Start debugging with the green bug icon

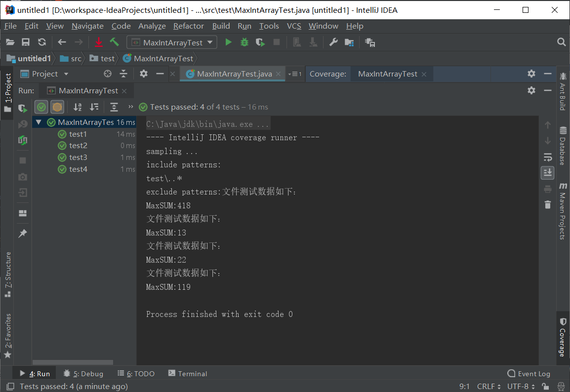(x=244, y=42)
